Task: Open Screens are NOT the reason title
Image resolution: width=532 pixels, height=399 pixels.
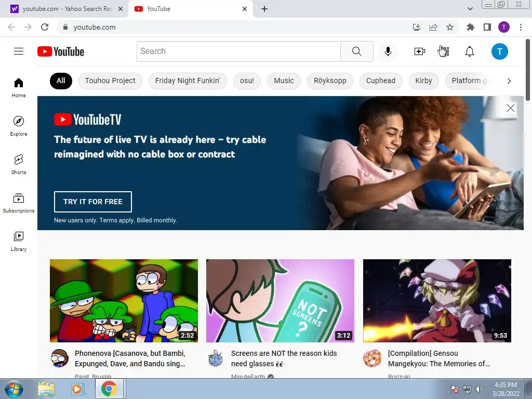Action: click(x=284, y=358)
